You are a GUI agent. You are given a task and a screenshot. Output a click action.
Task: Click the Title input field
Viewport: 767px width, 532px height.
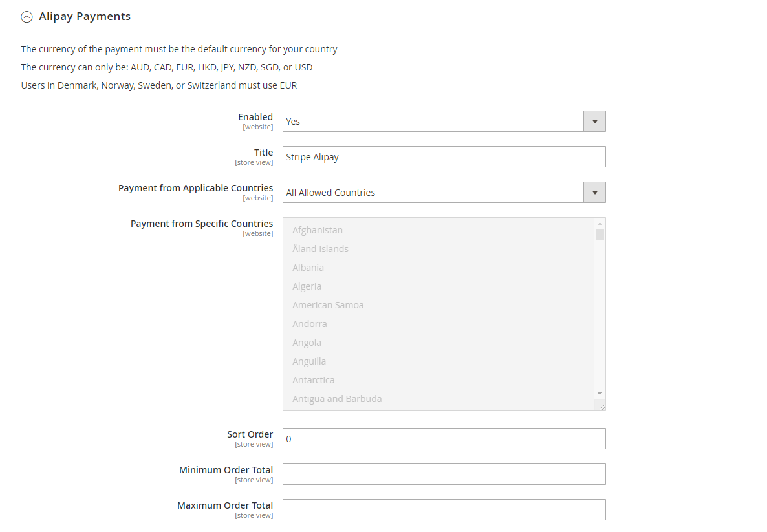pyautogui.click(x=444, y=157)
